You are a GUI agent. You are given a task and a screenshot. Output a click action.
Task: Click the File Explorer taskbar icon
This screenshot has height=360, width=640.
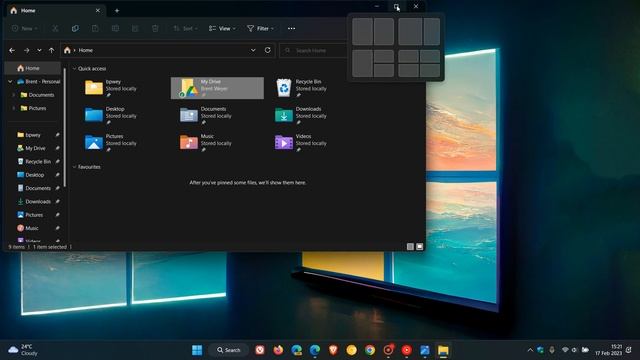(443, 350)
